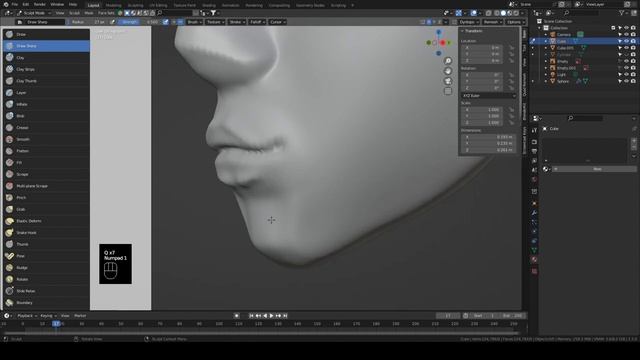Hide the Sphere object in outliner
This screenshot has height=360, width=640.
[626, 81]
